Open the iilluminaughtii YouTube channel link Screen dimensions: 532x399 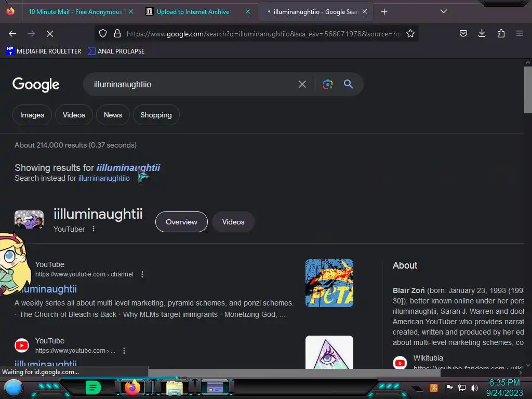click(x=47, y=289)
